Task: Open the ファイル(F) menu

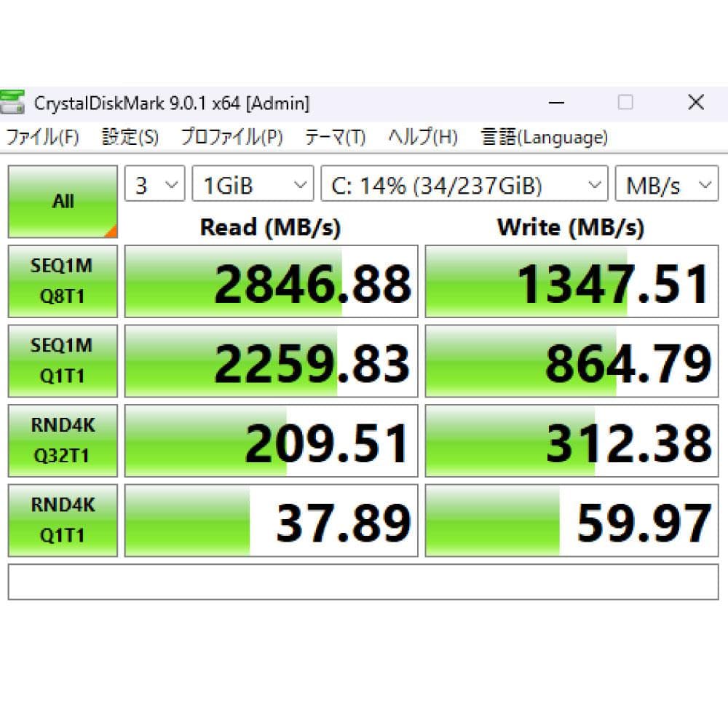Action: (x=40, y=137)
